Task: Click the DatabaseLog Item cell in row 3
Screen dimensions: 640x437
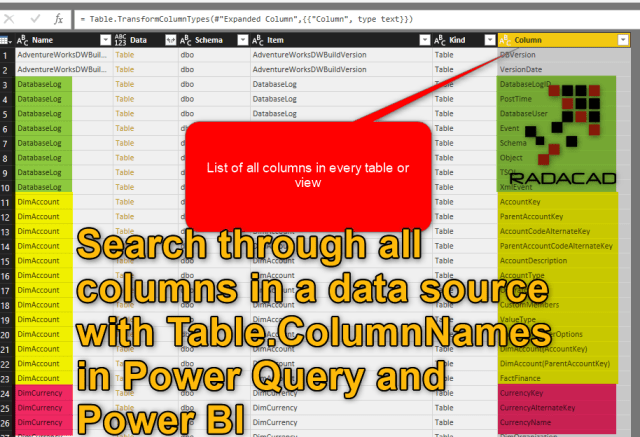Action: 341,84
